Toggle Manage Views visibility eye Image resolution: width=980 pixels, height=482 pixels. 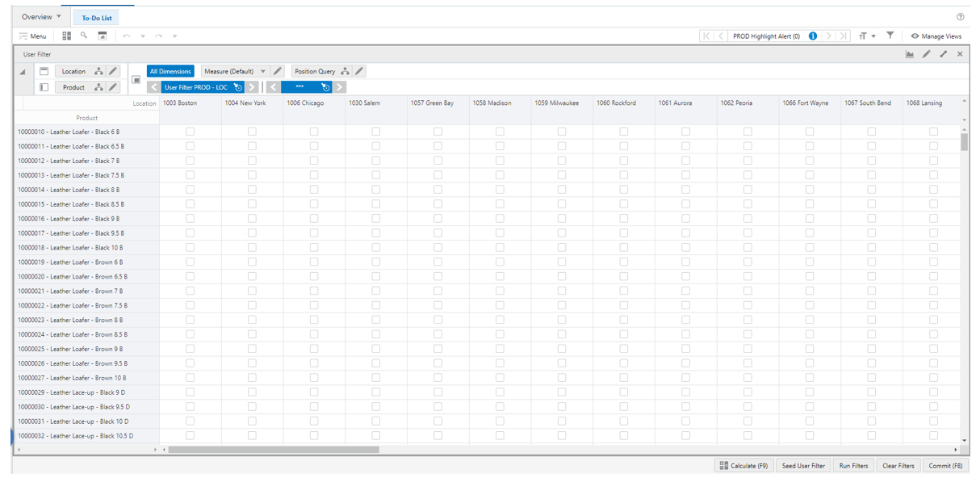pyautogui.click(x=915, y=36)
